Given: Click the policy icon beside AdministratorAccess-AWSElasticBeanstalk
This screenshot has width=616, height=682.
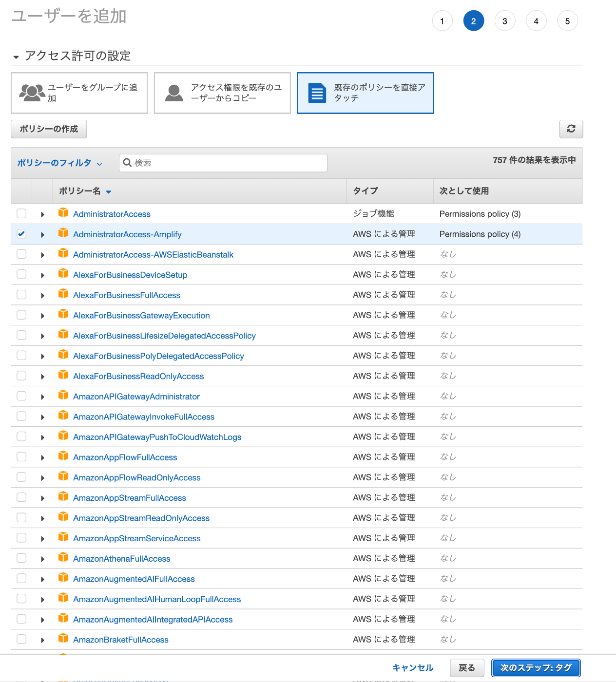Looking at the screenshot, I should click(x=63, y=253).
